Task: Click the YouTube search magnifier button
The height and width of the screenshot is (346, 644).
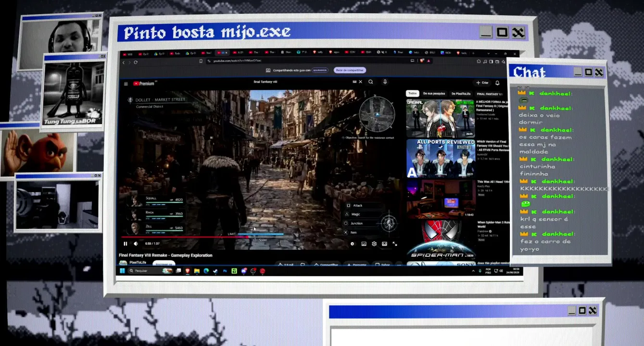Action: pos(371,82)
